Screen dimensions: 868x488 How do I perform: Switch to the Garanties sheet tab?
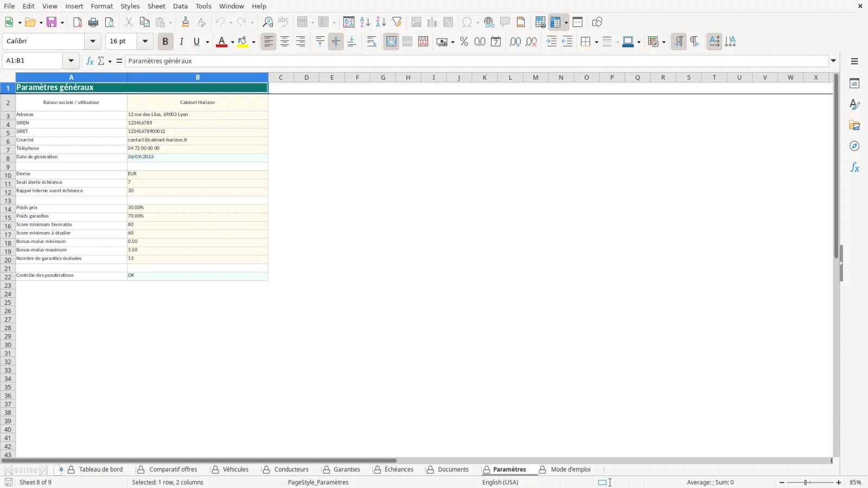tap(347, 470)
